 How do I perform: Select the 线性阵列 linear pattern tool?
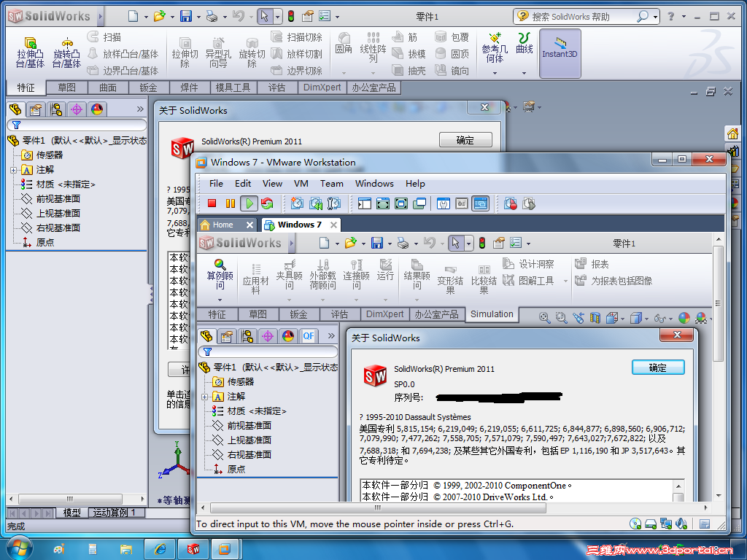pyautogui.click(x=373, y=47)
